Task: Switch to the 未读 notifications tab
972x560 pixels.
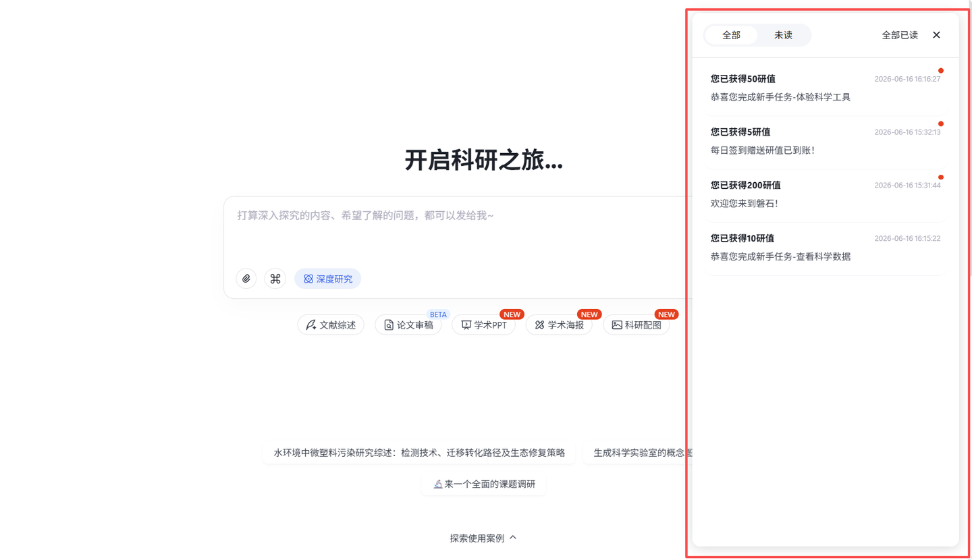Action: coord(783,35)
